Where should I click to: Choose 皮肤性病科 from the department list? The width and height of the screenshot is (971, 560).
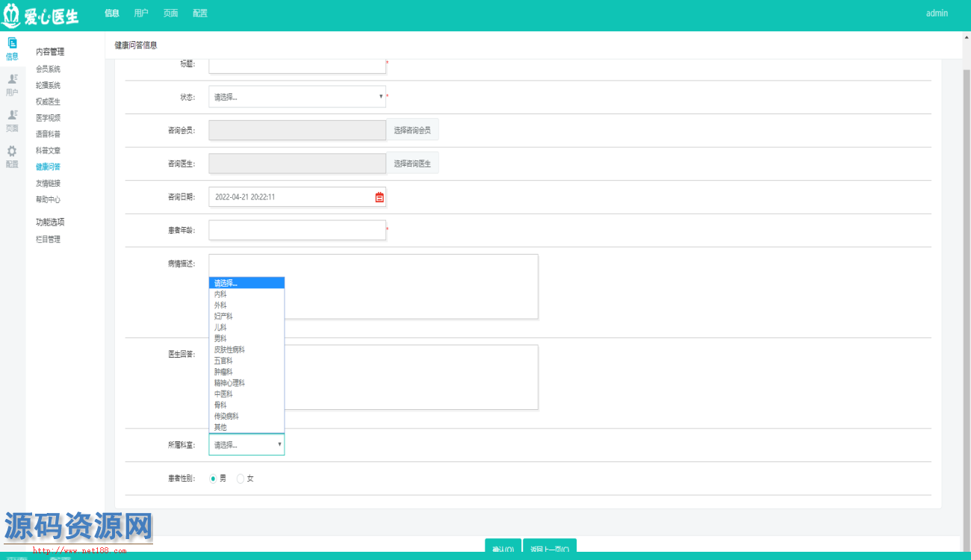pyautogui.click(x=246, y=349)
